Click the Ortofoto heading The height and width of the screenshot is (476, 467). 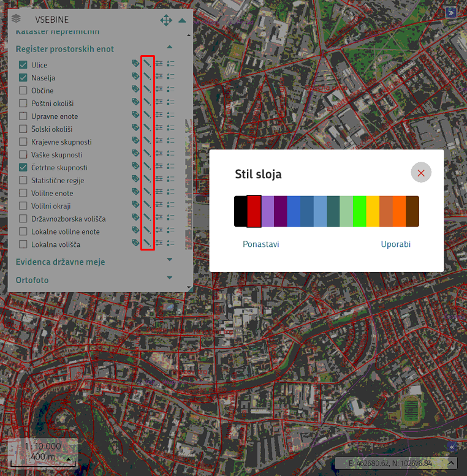[32, 280]
